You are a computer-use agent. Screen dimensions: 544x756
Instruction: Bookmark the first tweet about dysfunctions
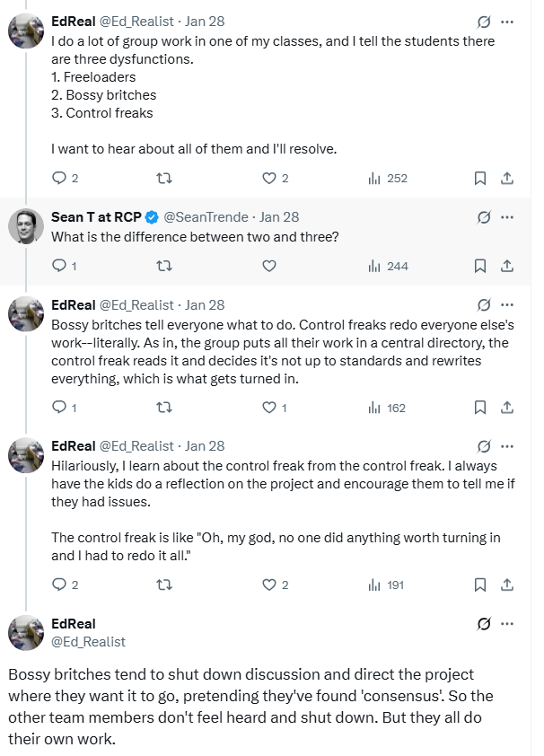click(x=480, y=179)
